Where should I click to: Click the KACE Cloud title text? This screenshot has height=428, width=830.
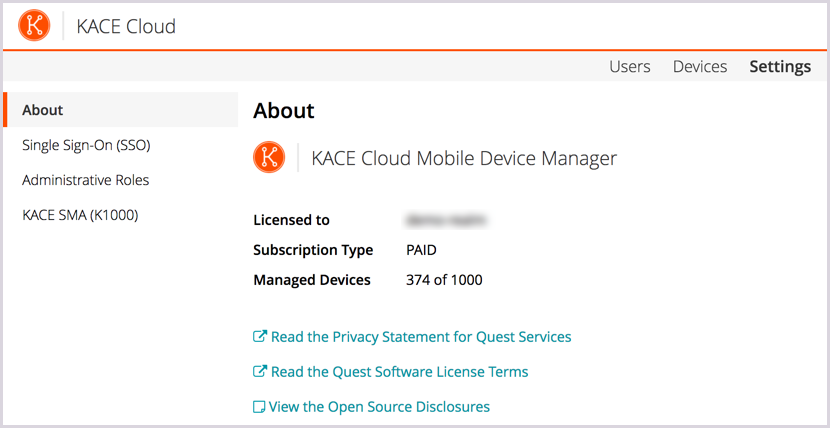click(126, 26)
